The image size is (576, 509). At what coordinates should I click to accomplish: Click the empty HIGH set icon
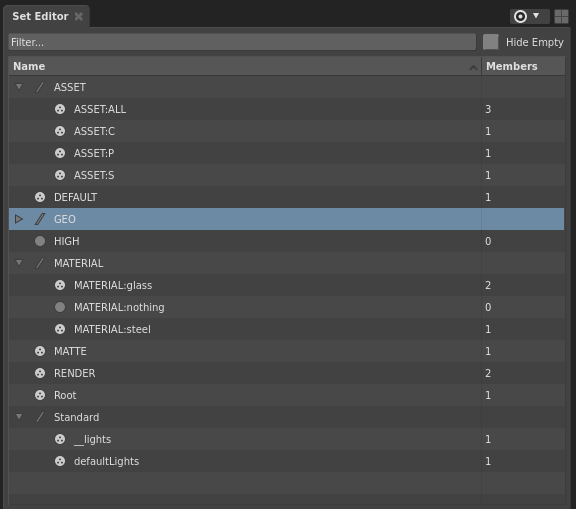[40, 241]
